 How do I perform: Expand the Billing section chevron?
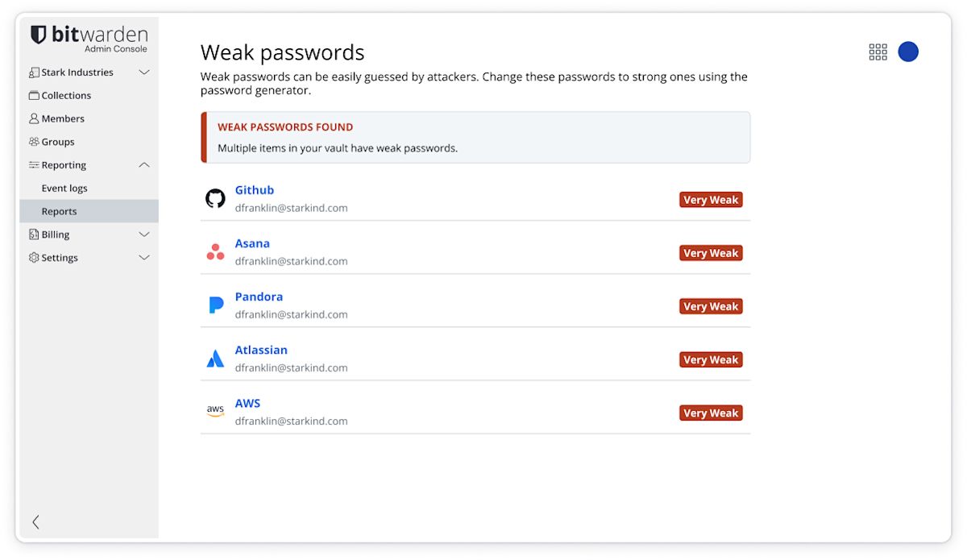coord(144,234)
